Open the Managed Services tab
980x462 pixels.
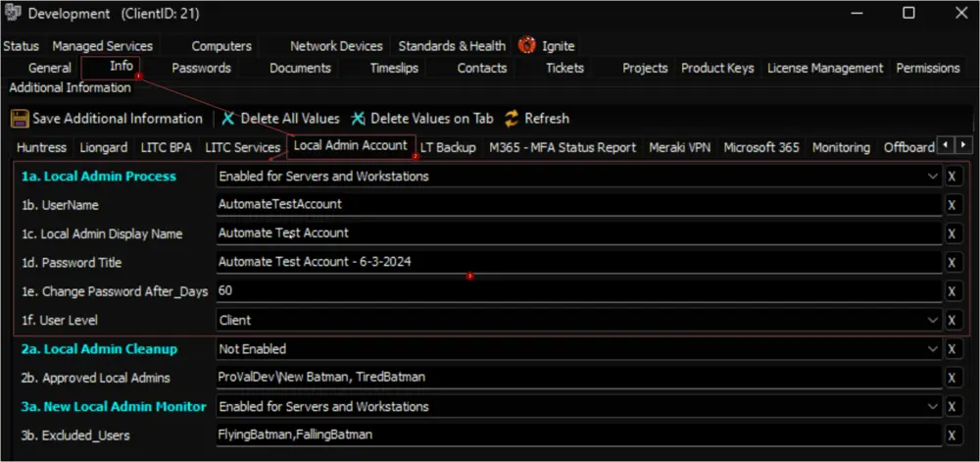pyautogui.click(x=103, y=46)
